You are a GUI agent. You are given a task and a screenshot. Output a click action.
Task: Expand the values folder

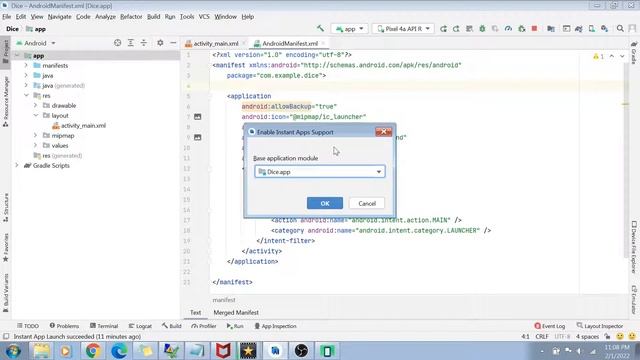tap(36, 145)
